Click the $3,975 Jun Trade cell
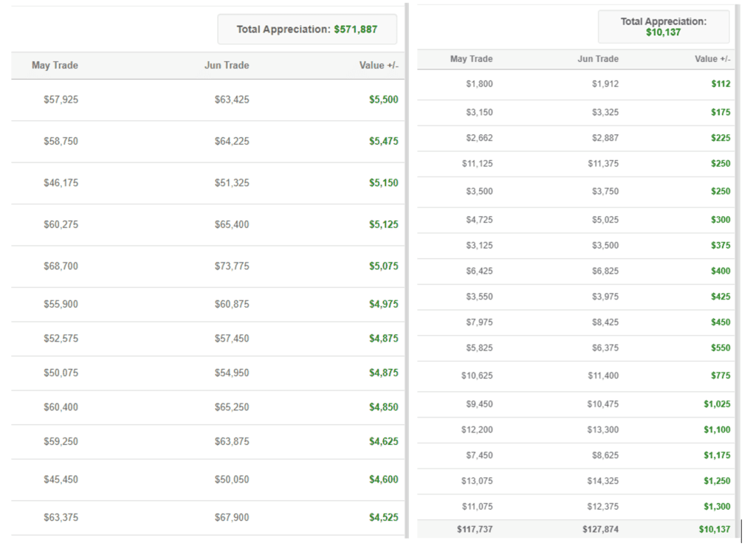This screenshot has width=756, height=560. 605,297
